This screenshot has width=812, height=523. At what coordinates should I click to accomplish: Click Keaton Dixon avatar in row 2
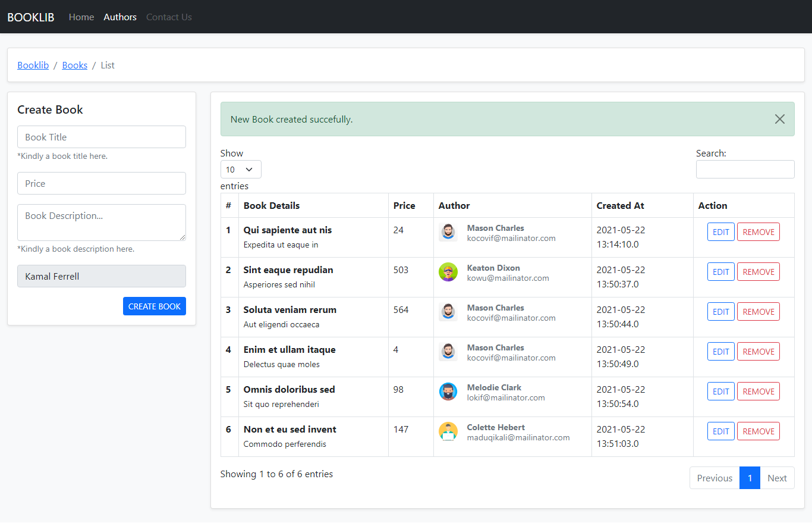(x=448, y=273)
